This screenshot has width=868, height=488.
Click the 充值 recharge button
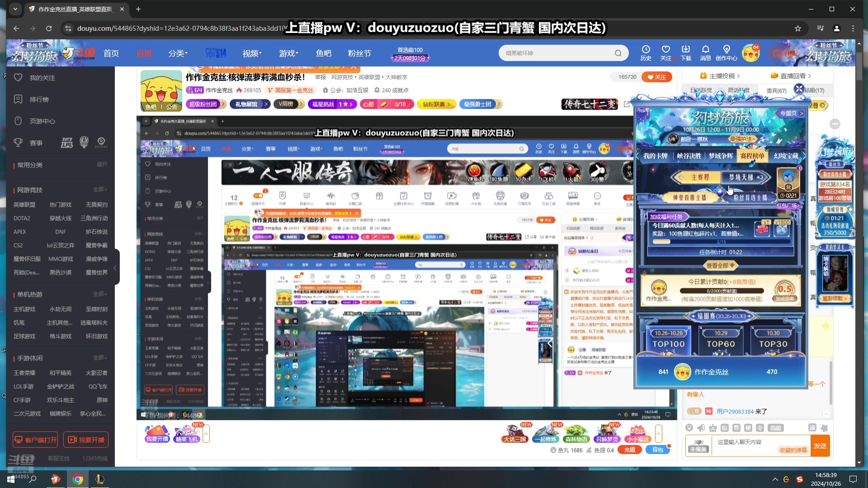click(630, 450)
